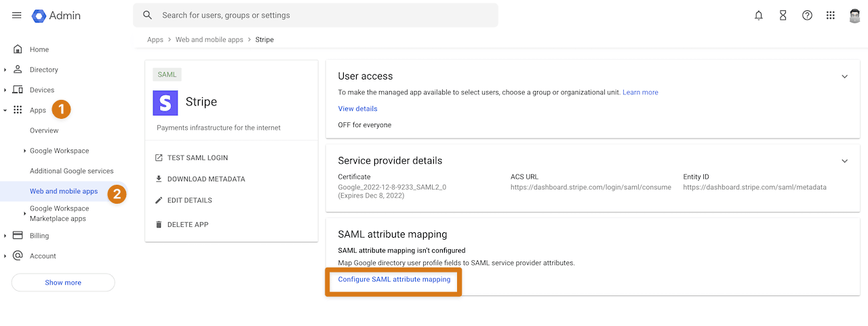Open the Learn more link
Screen dimensions: 868x326
(x=640, y=92)
